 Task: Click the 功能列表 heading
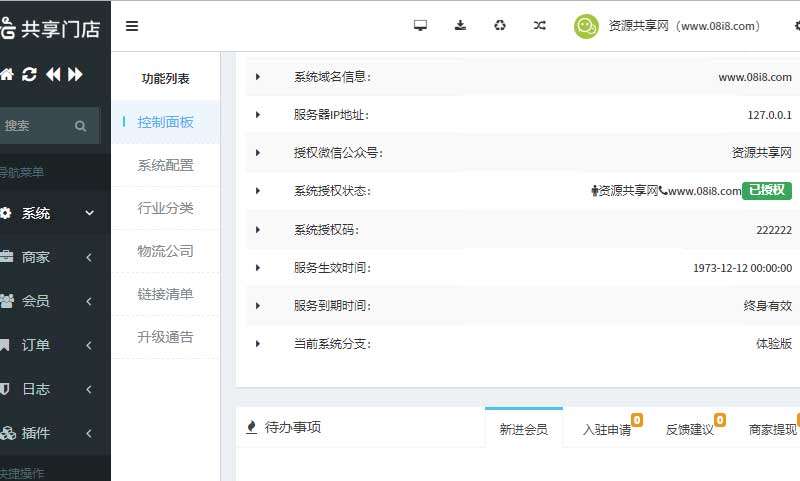pyautogui.click(x=165, y=79)
